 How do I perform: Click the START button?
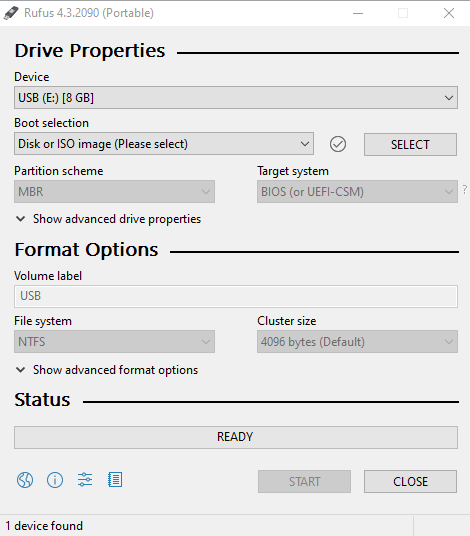304,481
